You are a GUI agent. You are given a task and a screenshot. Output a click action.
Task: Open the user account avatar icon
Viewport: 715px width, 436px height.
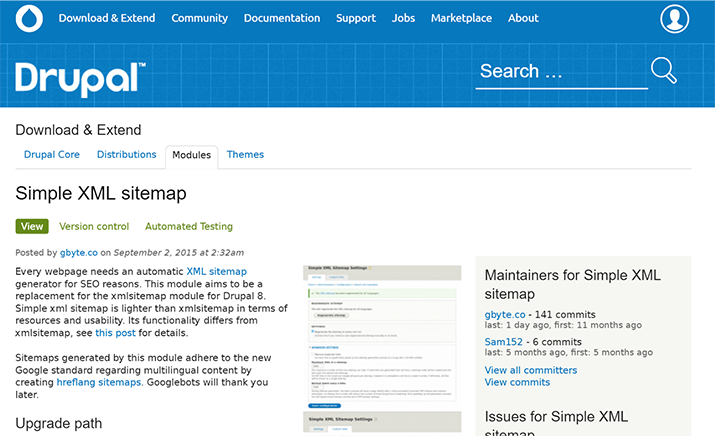pos(674,19)
